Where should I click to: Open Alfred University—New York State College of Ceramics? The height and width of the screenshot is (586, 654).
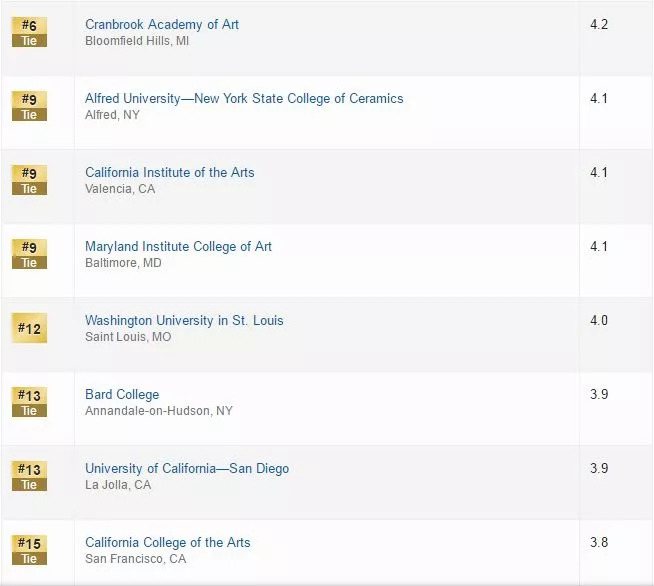coord(244,98)
